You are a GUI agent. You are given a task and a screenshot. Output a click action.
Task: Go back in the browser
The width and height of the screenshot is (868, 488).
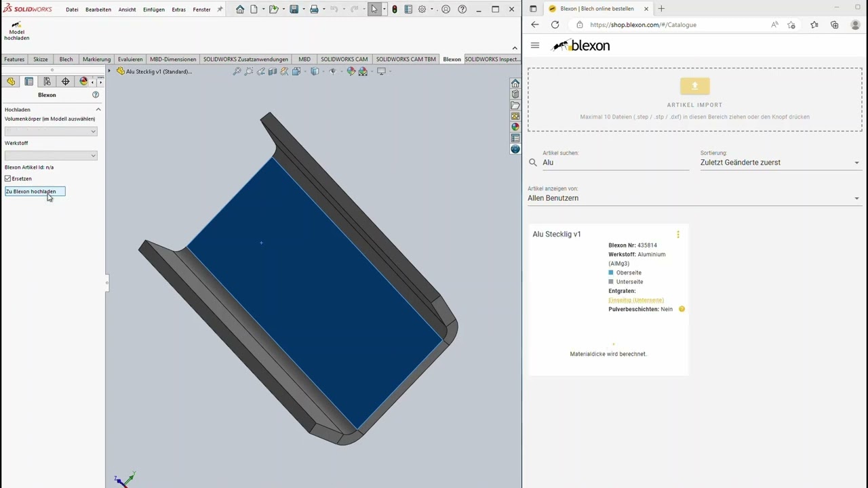[535, 25]
